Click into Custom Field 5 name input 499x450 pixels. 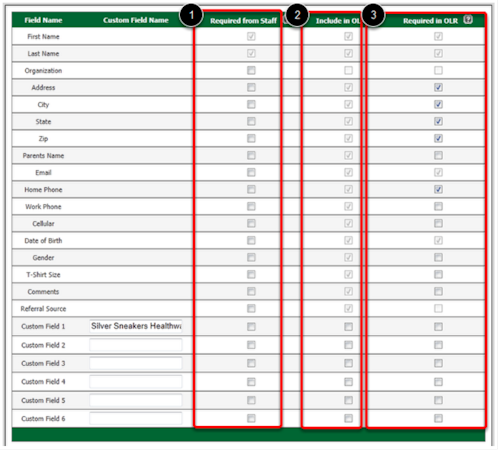click(x=136, y=400)
